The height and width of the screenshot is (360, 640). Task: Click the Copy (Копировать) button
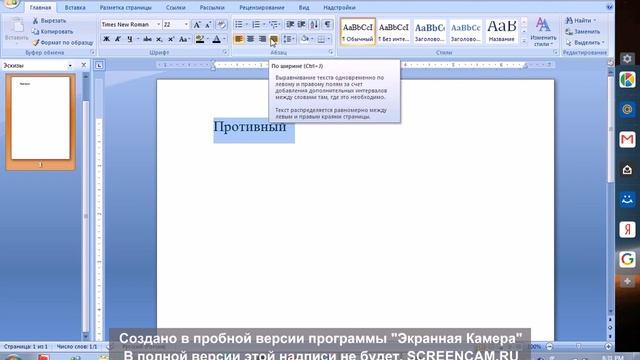click(x=53, y=31)
